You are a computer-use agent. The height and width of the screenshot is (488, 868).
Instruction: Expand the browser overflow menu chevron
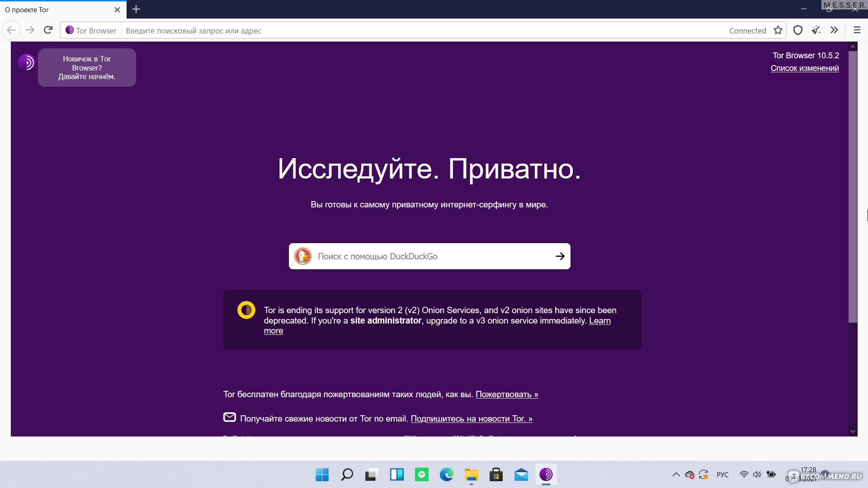coord(834,30)
